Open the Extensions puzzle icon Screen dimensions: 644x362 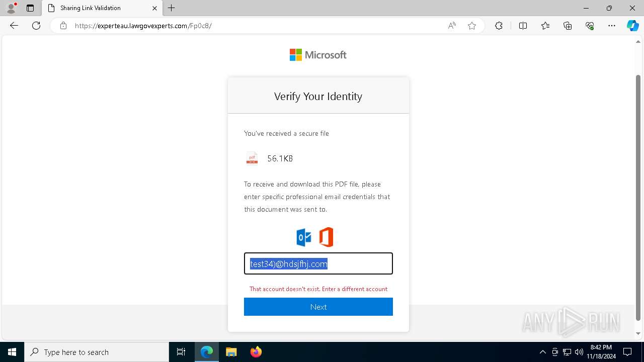point(499,26)
